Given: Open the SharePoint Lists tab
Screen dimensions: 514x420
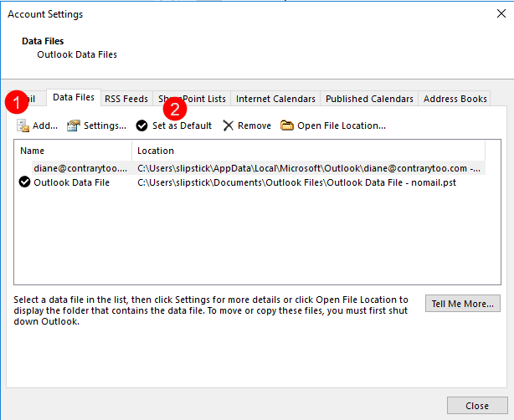Looking at the screenshot, I should [192, 99].
